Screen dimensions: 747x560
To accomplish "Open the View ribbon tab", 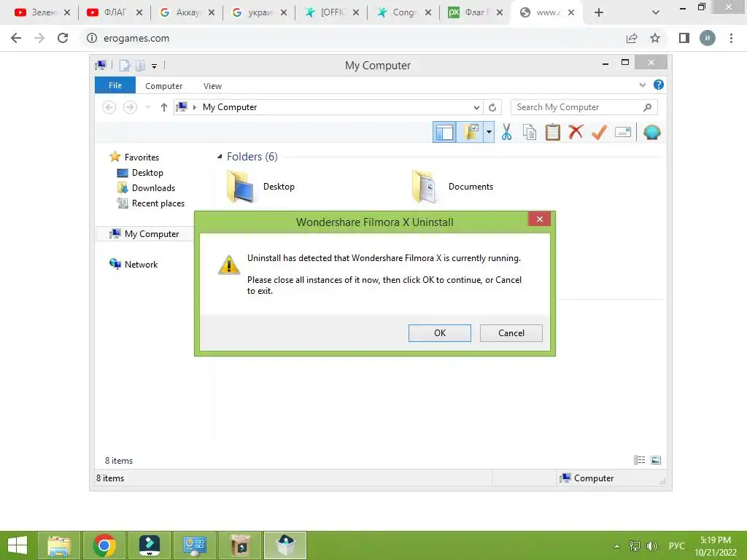I will 212,86.
